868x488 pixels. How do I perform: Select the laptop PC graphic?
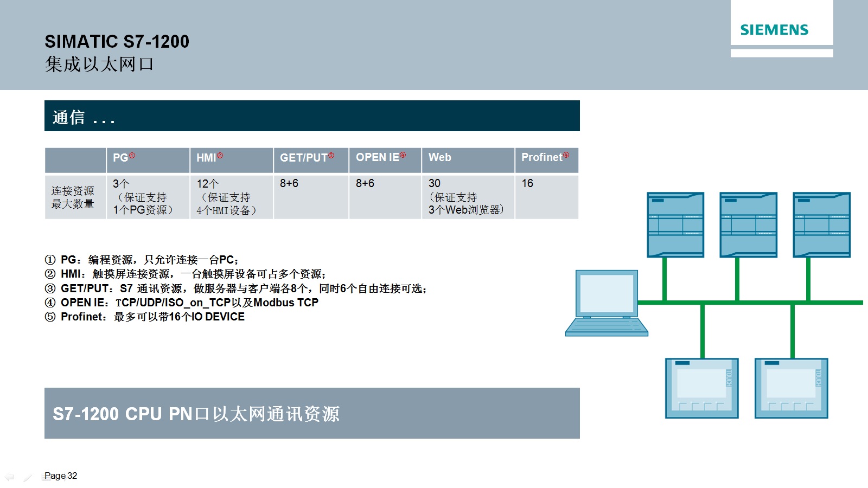click(x=607, y=303)
